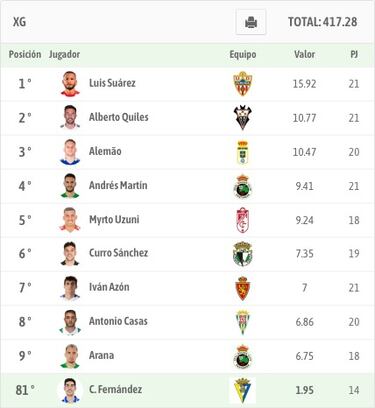Click the Equipo column header

[x=243, y=55]
